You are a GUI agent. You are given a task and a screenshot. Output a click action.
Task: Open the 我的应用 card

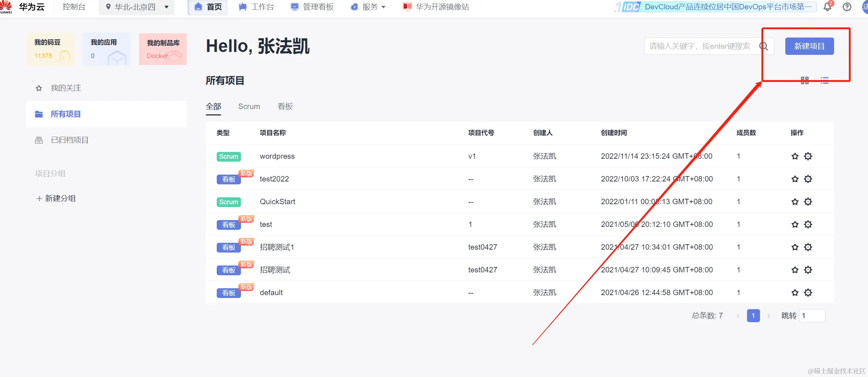click(107, 49)
